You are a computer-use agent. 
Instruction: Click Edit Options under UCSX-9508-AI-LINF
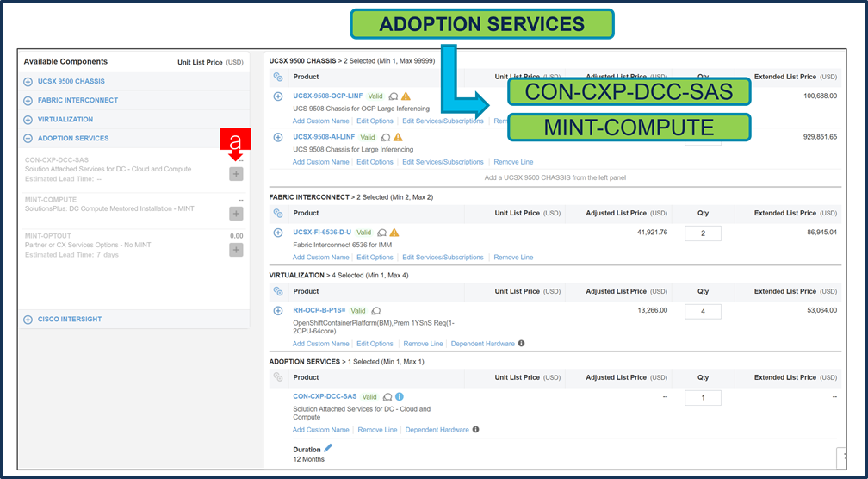pos(375,162)
